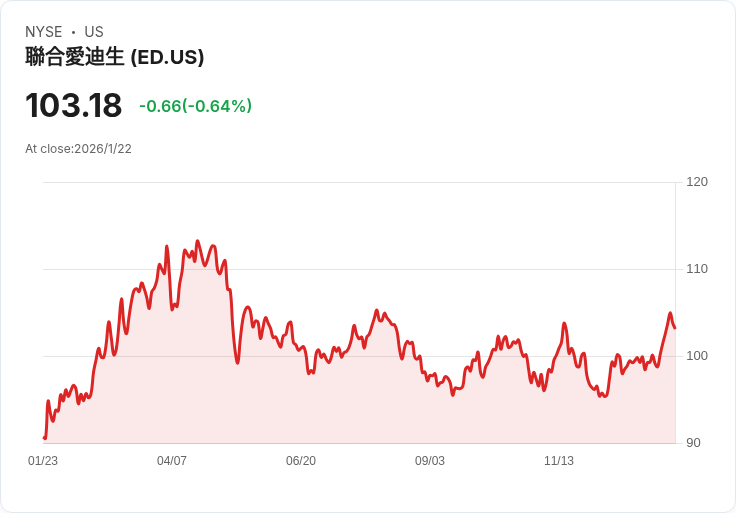Select the 09/03 date on x-axis
The height and width of the screenshot is (513, 736).
[x=430, y=461]
